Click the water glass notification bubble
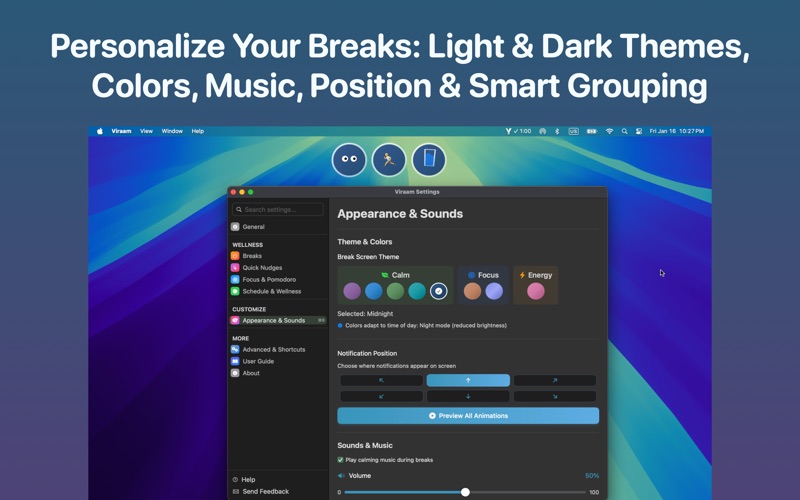The image size is (800, 500). click(x=429, y=160)
